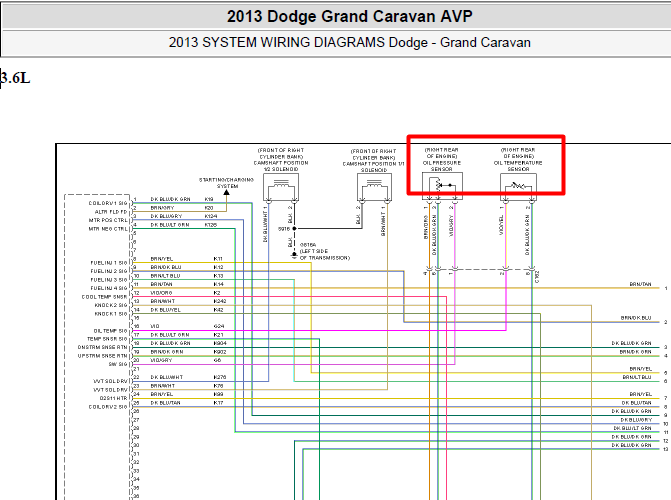Click circuit code 'K78'

click(x=218, y=386)
